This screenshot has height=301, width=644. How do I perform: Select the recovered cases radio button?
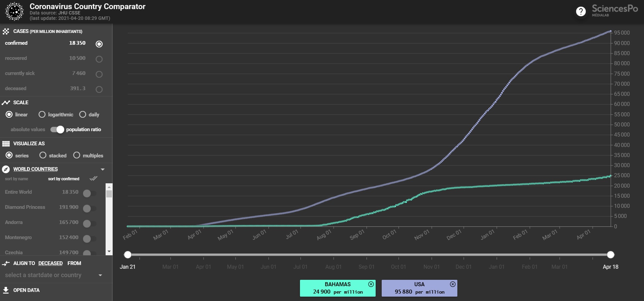(99, 59)
